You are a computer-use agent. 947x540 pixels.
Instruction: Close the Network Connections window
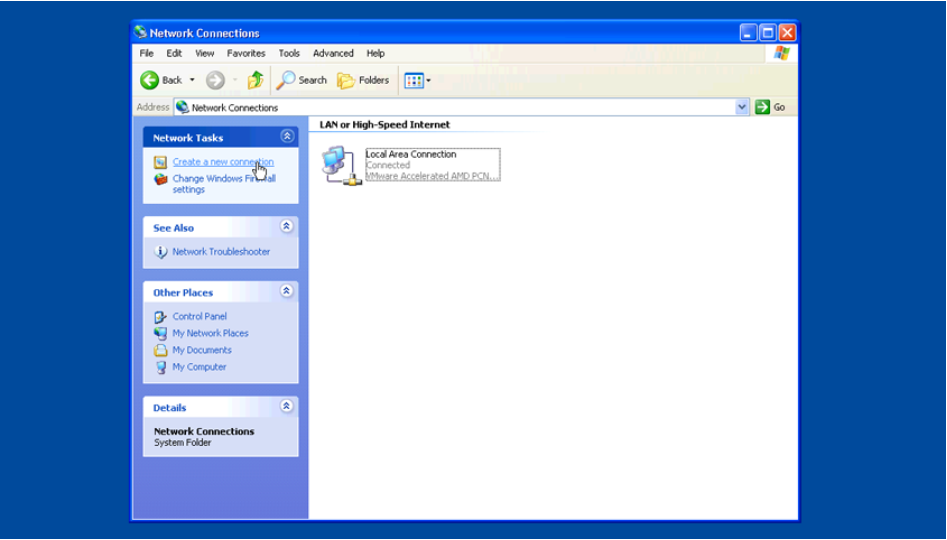click(788, 33)
